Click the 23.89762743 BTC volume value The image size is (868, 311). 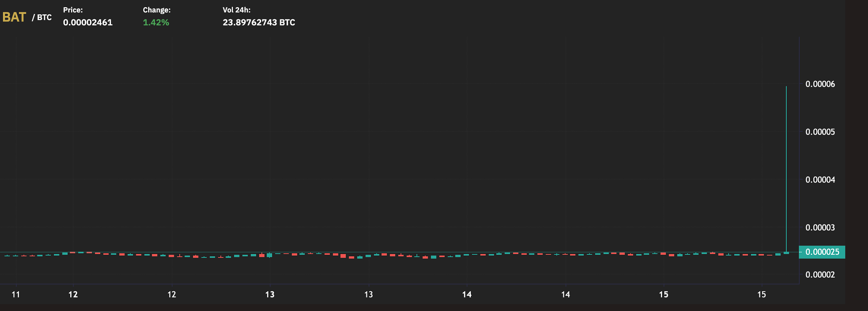259,22
